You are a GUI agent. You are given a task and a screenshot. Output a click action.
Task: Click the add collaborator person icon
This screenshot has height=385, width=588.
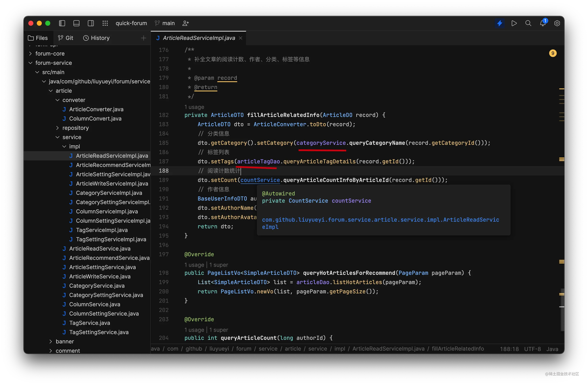pyautogui.click(x=185, y=23)
